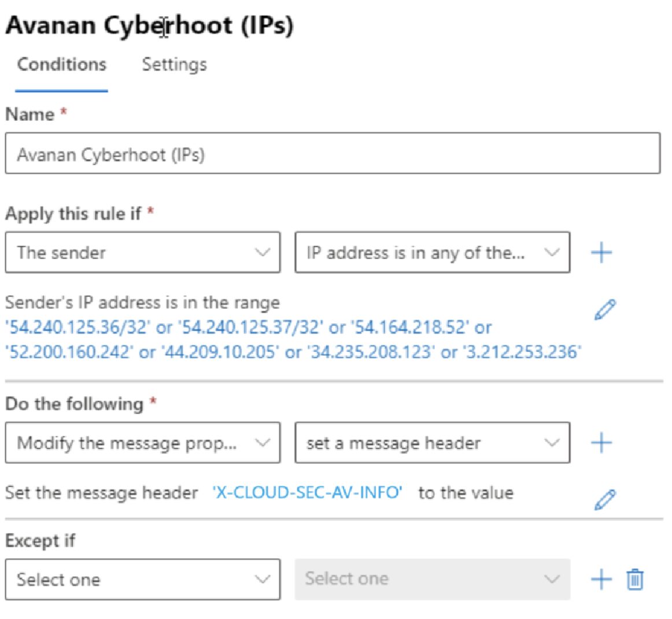Open the second 'Select one' exception dropdown
Viewport: 672px width, 619px height.
click(433, 579)
